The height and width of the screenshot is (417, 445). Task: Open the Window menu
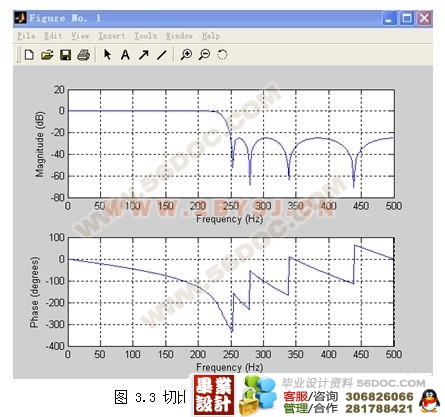pyautogui.click(x=179, y=36)
